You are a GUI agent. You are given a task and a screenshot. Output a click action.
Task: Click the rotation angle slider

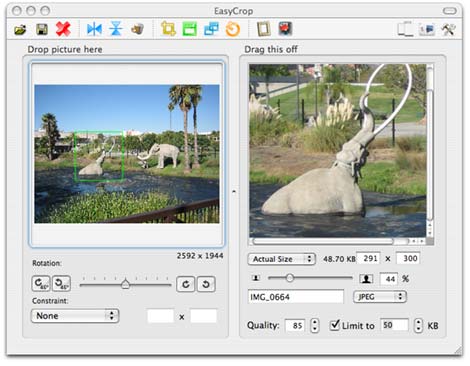[x=125, y=284]
